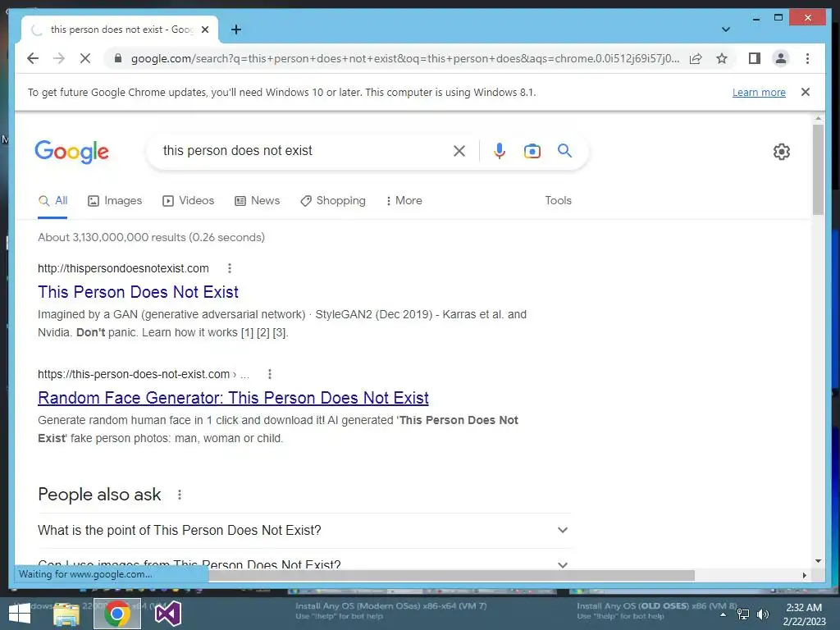Close the 'this person does not exist' tab
The height and width of the screenshot is (630, 840).
[x=205, y=30]
